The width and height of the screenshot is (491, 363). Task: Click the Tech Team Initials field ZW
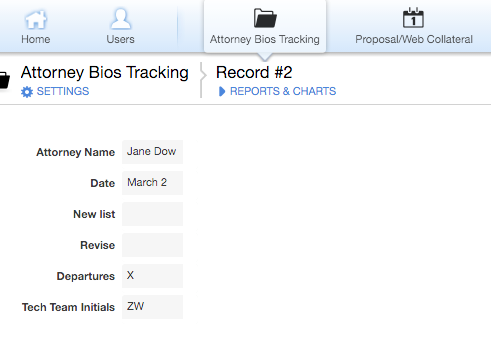(152, 307)
